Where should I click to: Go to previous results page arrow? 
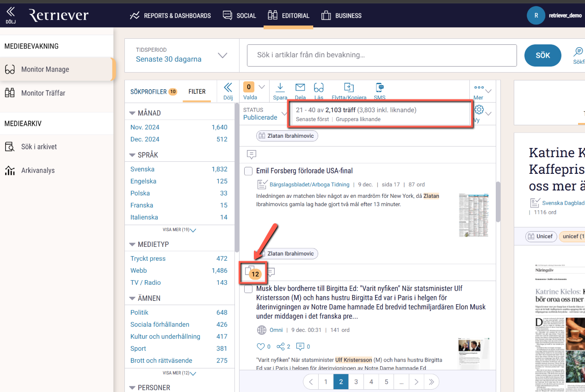(311, 382)
